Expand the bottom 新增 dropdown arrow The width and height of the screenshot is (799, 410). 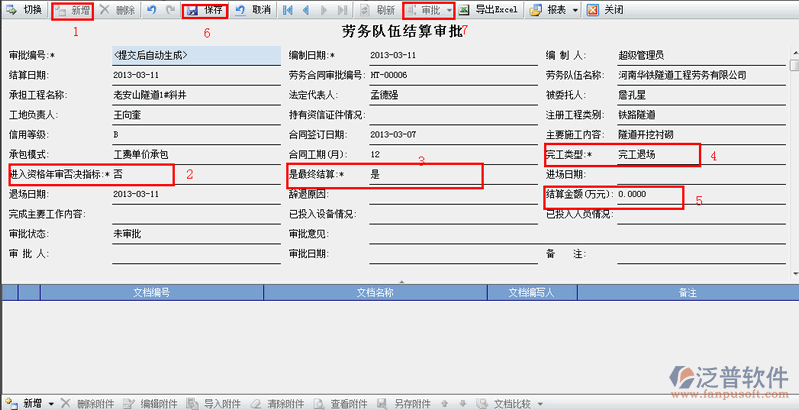pyautogui.click(x=51, y=404)
